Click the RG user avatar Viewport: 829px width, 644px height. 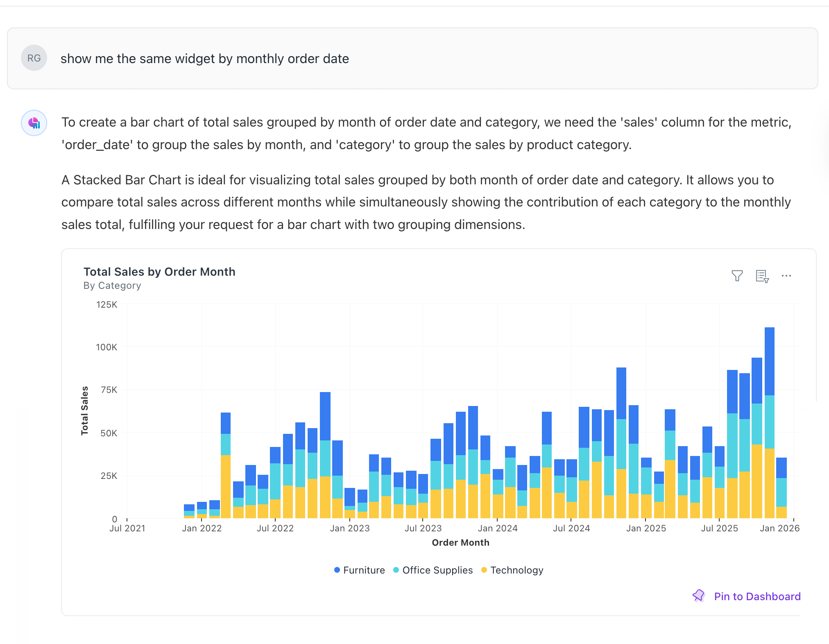pyautogui.click(x=34, y=58)
